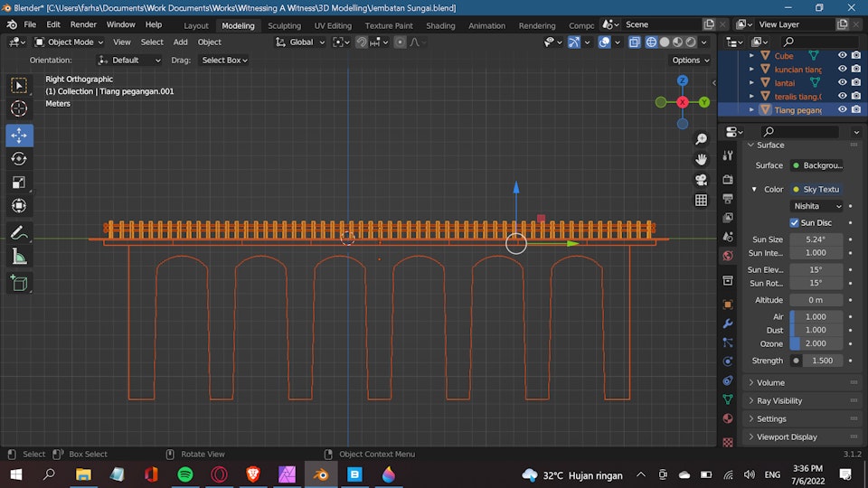This screenshot has height=488, width=868.
Task: Switch to solid viewport shading
Action: pos(665,42)
